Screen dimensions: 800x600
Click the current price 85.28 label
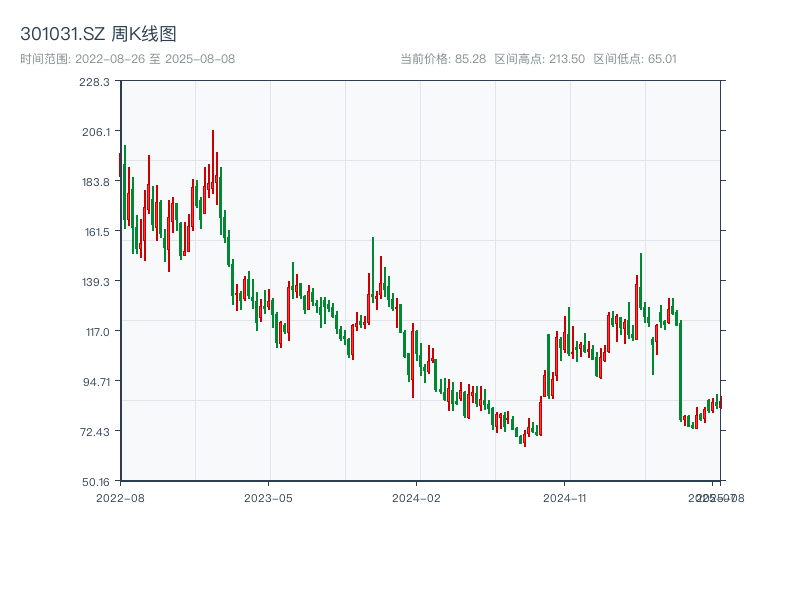[443, 59]
